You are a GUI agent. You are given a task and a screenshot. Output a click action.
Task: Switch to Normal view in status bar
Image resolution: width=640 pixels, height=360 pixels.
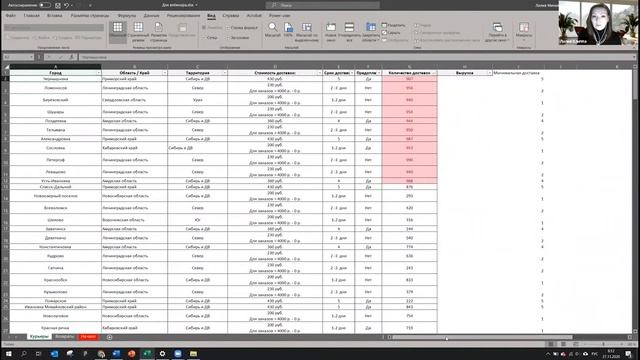(551, 344)
